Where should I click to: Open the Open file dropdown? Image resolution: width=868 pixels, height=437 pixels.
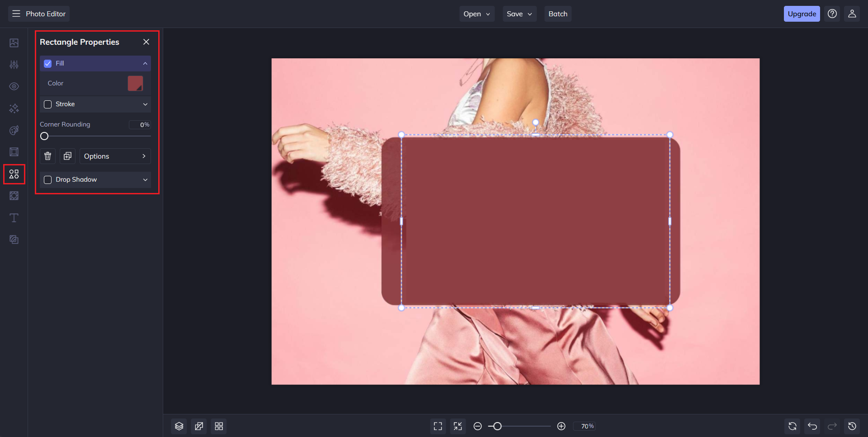pyautogui.click(x=476, y=14)
